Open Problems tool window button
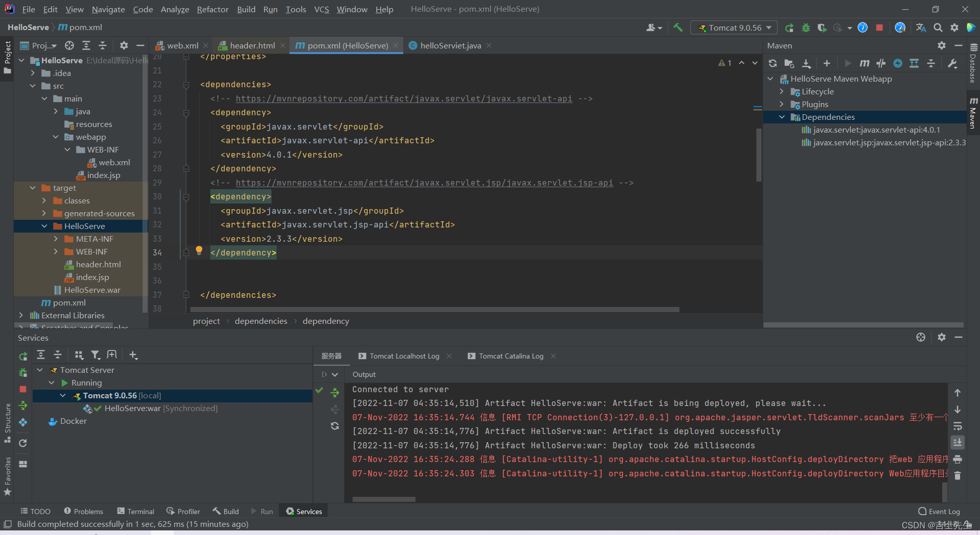980x535 pixels. [x=84, y=511]
